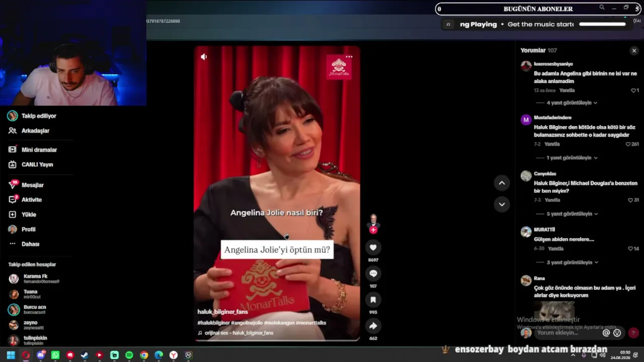Like luxerosesbysaniye's comment
644x362 pixels.
(633, 90)
